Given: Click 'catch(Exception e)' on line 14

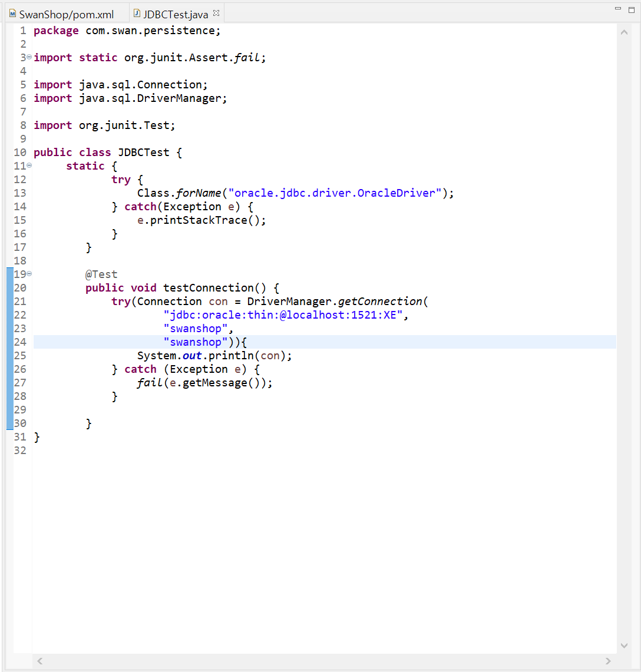Looking at the screenshot, I should 182,207.
